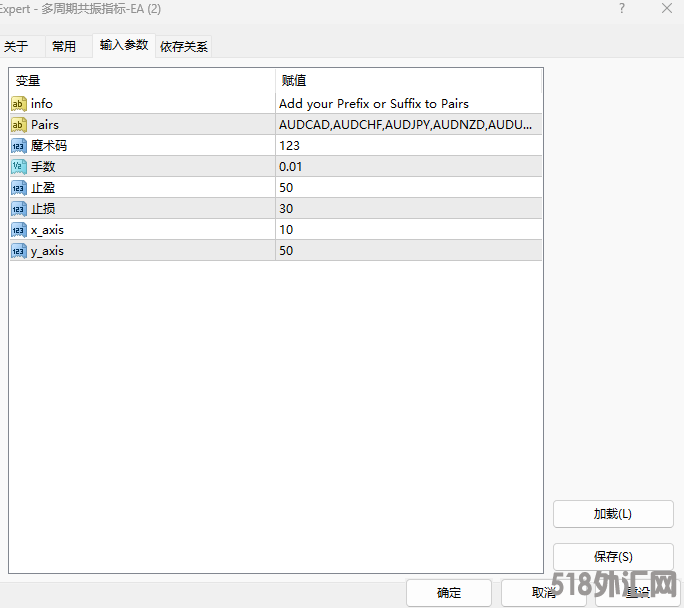Click the integer icon beside 止损
Viewport: 684px width, 608px height.
[18, 209]
